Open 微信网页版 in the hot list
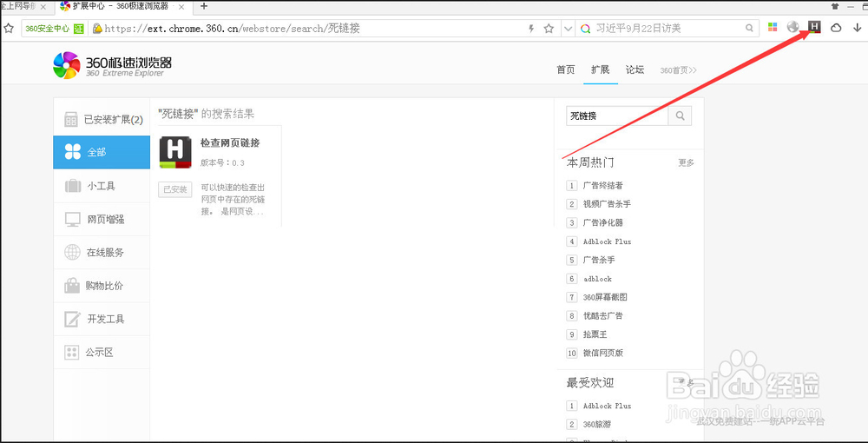The width and height of the screenshot is (868, 443). 603,353
